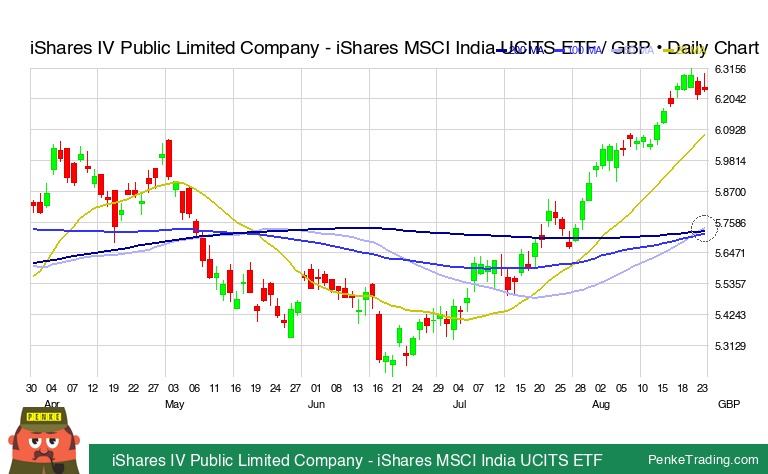The height and width of the screenshot is (474, 768).
Task: Select the '20 MA' legend entry
Action: tap(685, 50)
